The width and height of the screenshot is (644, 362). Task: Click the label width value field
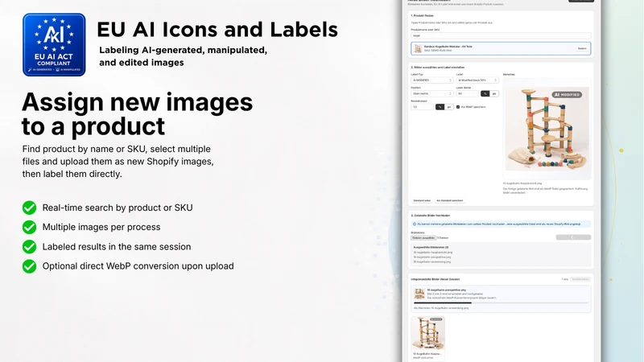tap(468, 93)
